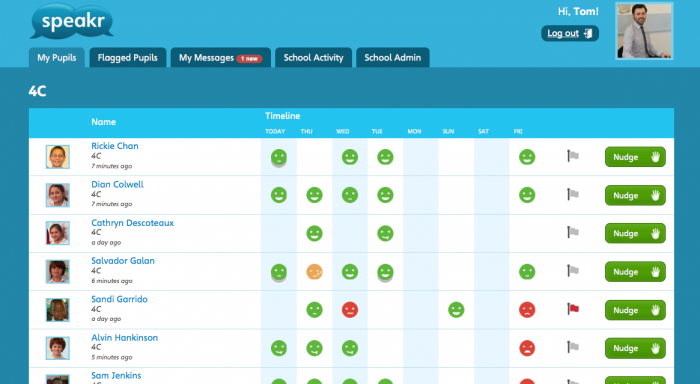Open Salvador Galan's WED happy face
700x384 pixels.
coord(350,272)
